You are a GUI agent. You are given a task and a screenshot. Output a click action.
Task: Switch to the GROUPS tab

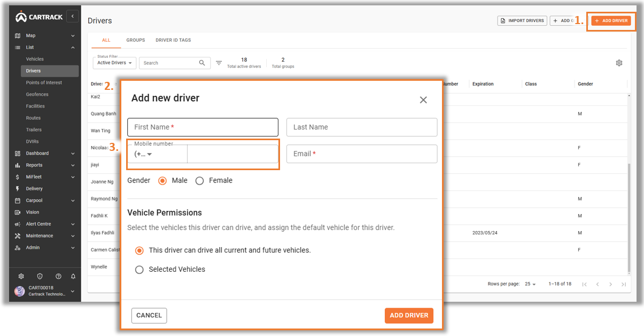[136, 40]
